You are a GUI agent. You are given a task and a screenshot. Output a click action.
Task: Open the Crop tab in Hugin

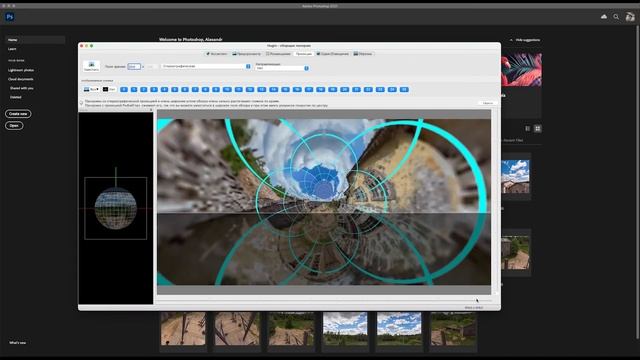(363, 54)
